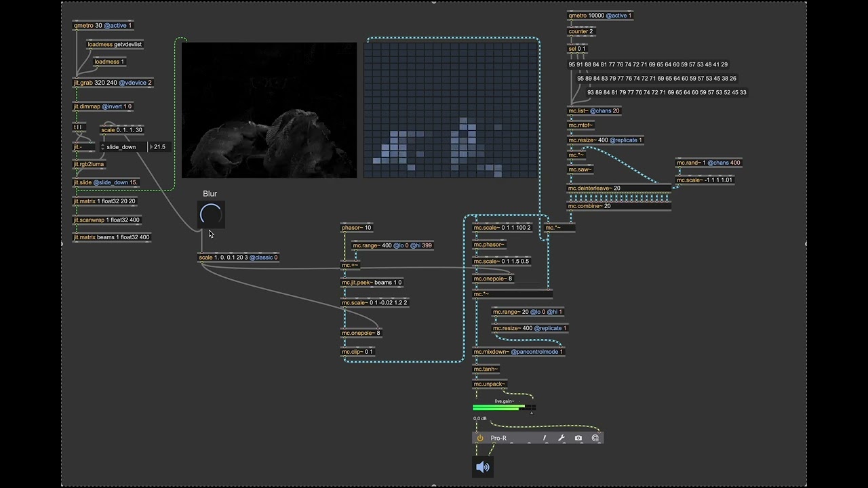Open the slide_down attribute dropdown

(123, 146)
